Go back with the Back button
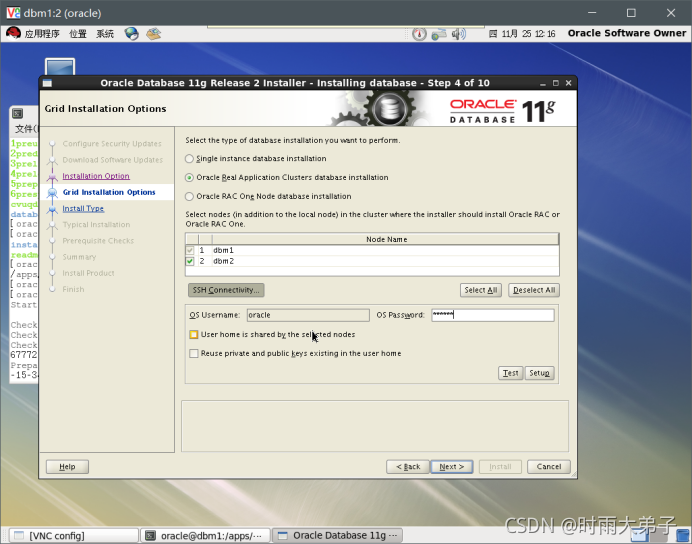Viewport: 692px width, 544px height. (x=408, y=466)
